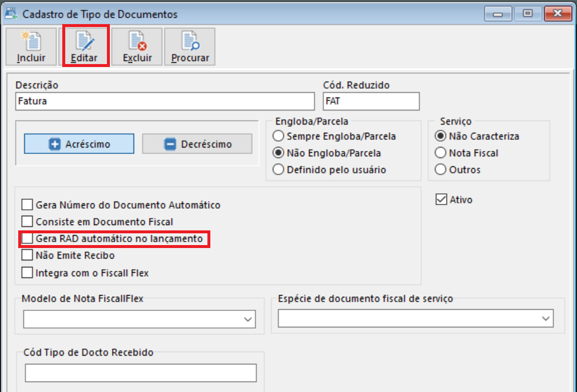Viewport: 577px width, 392px height.
Task: Close the Cadastro de Tipo de Documentos window
Action: (x=558, y=14)
